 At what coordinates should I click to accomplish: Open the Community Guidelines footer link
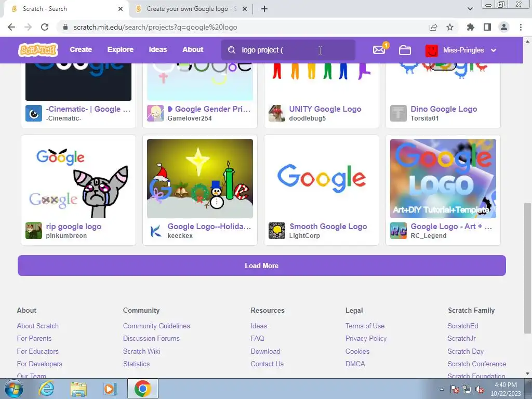tap(156, 326)
